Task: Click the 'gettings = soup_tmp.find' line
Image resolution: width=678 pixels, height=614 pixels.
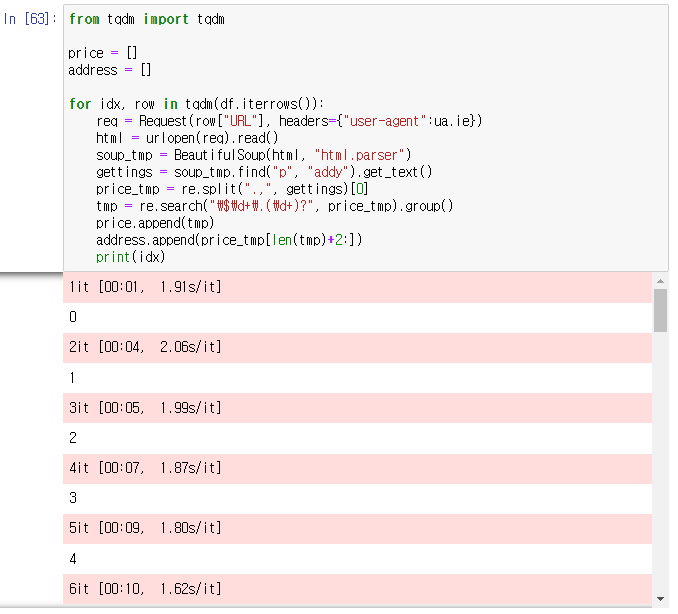Action: click(264, 172)
